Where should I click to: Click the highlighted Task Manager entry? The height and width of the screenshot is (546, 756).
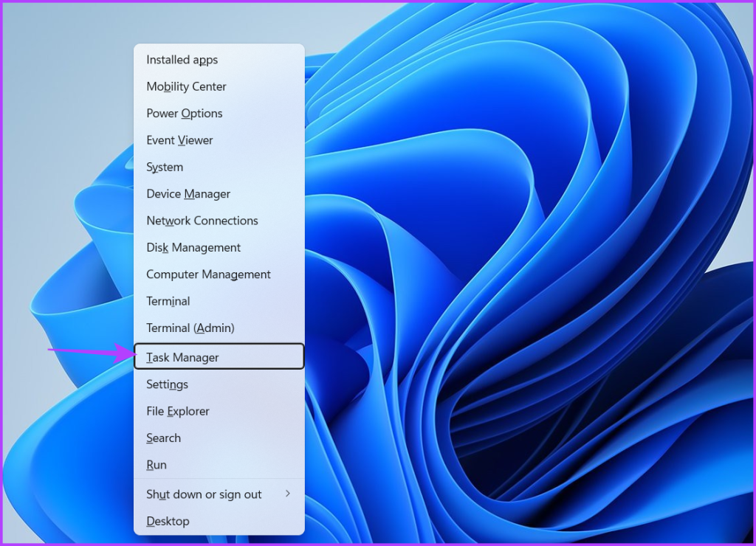(219, 356)
